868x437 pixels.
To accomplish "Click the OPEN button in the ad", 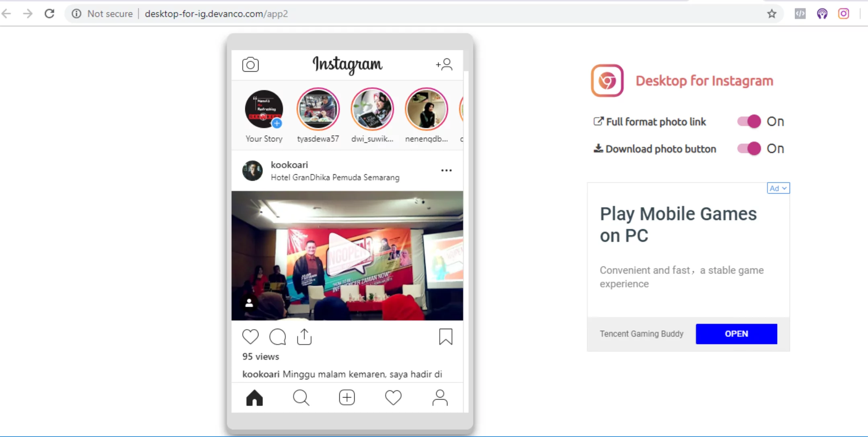I will click(x=737, y=334).
